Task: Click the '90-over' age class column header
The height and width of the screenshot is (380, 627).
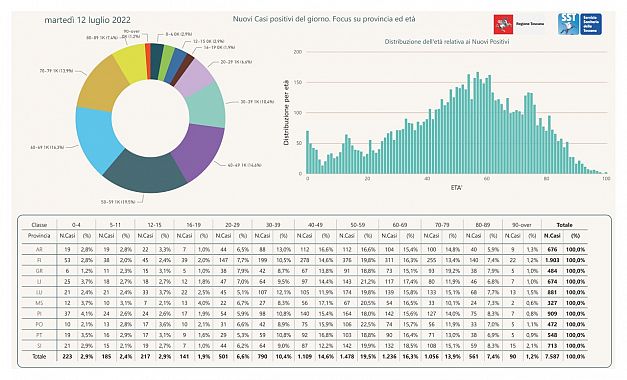Action: click(522, 225)
